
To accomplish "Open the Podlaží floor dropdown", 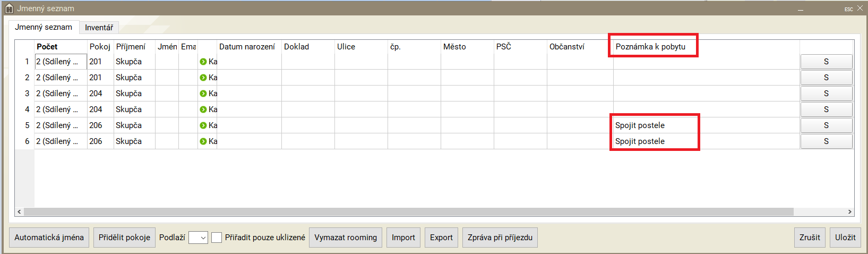I will (198, 238).
